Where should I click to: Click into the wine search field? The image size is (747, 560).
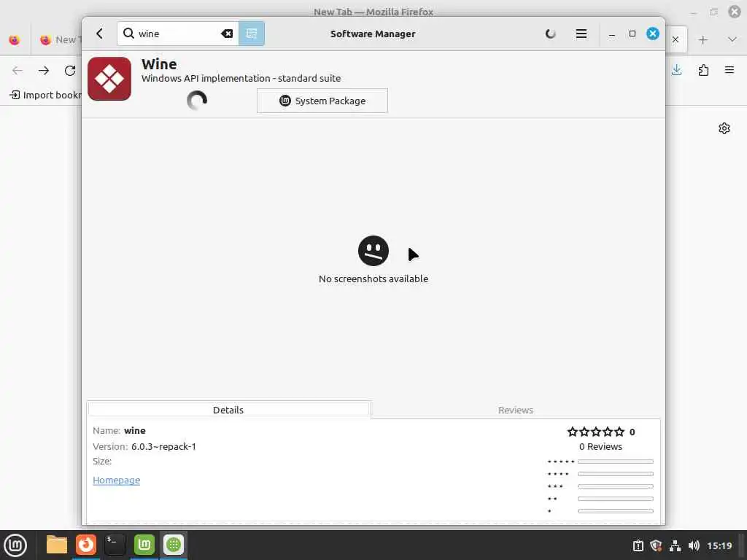179,34
